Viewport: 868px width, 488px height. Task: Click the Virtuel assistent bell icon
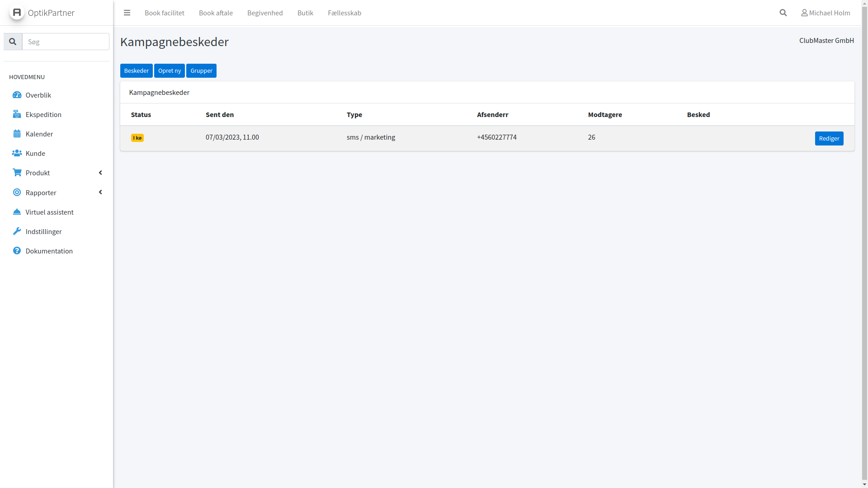[x=17, y=212]
